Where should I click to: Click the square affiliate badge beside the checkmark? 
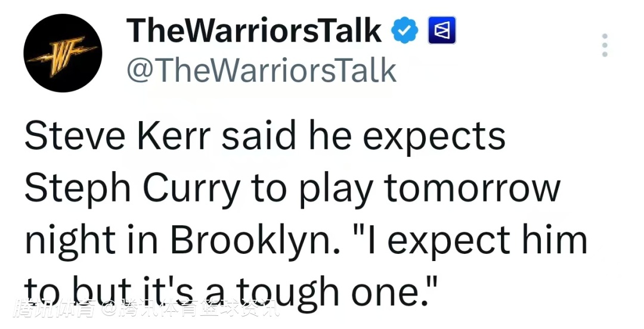[442, 30]
